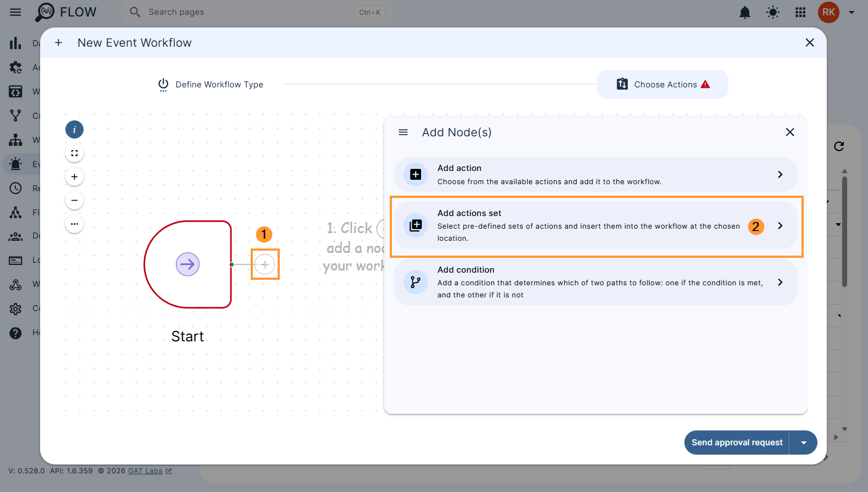
Task: Open the code window sidebar icon
Action: pyautogui.click(x=15, y=91)
